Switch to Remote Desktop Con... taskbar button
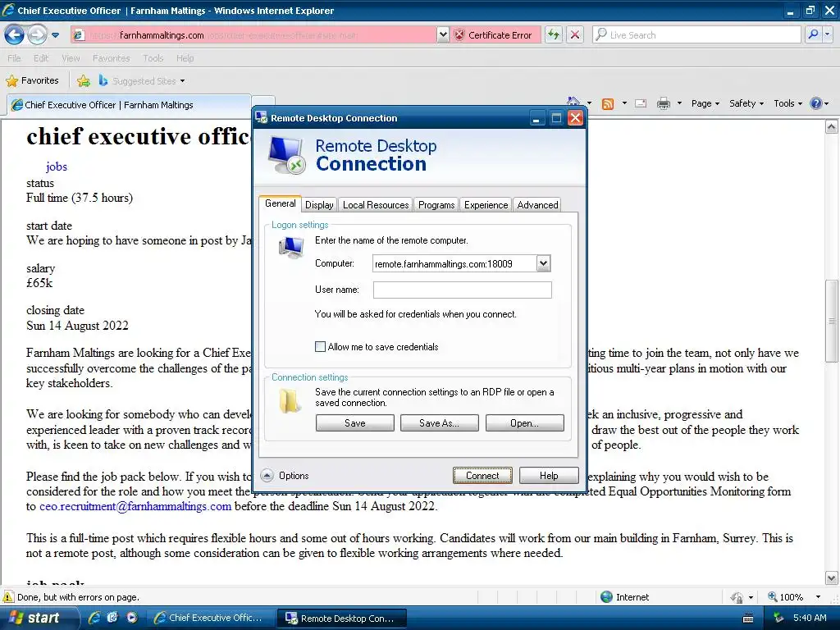Screen dimensions: 840x630 [x=342, y=619]
